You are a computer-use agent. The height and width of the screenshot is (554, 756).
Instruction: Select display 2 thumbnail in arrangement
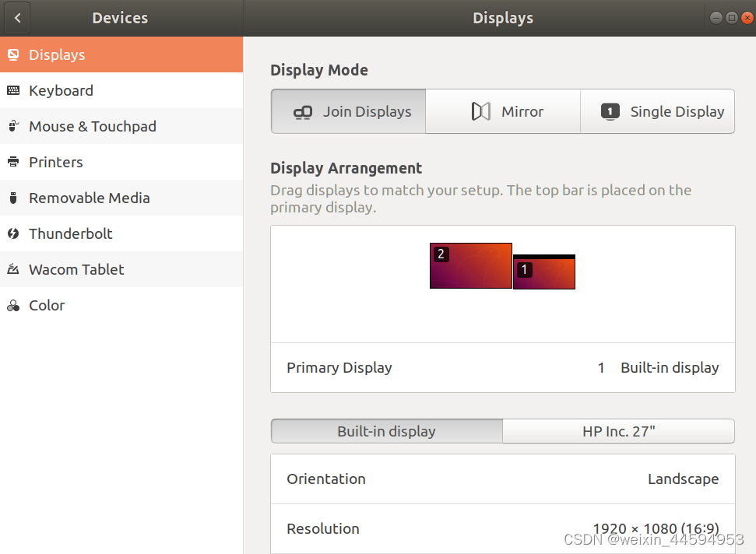point(470,266)
